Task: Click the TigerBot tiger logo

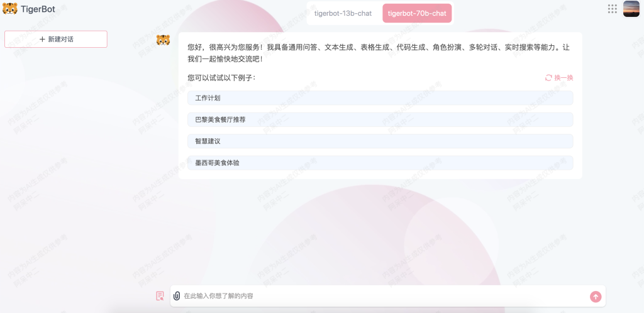Action: (x=10, y=9)
